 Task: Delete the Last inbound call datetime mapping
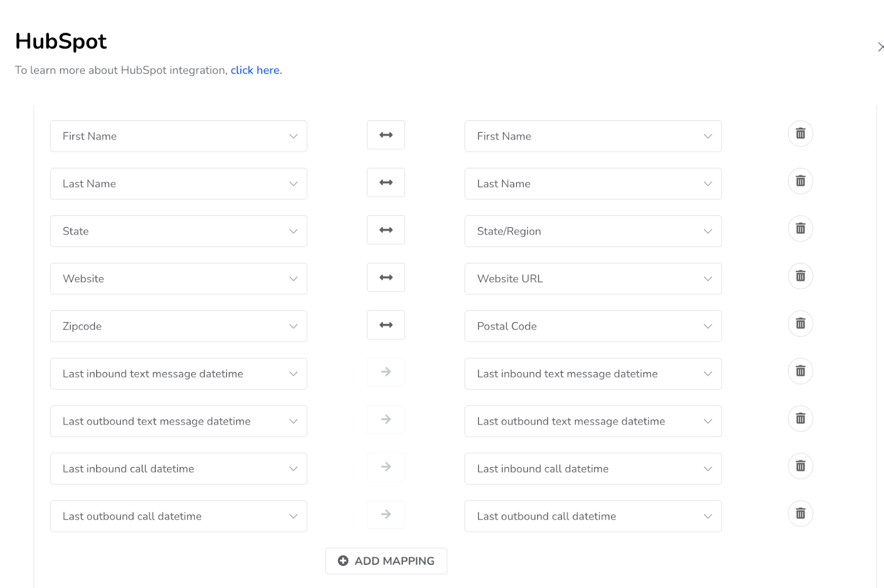[x=800, y=466]
